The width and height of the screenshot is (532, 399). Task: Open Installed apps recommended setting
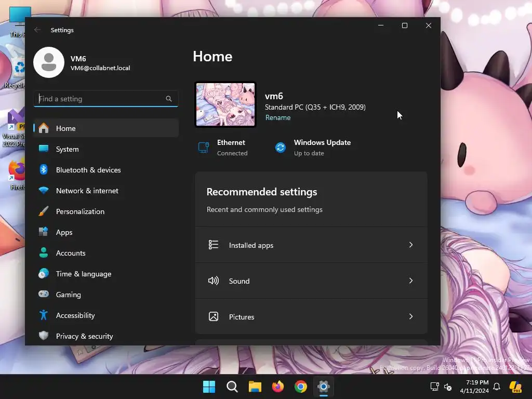311,245
